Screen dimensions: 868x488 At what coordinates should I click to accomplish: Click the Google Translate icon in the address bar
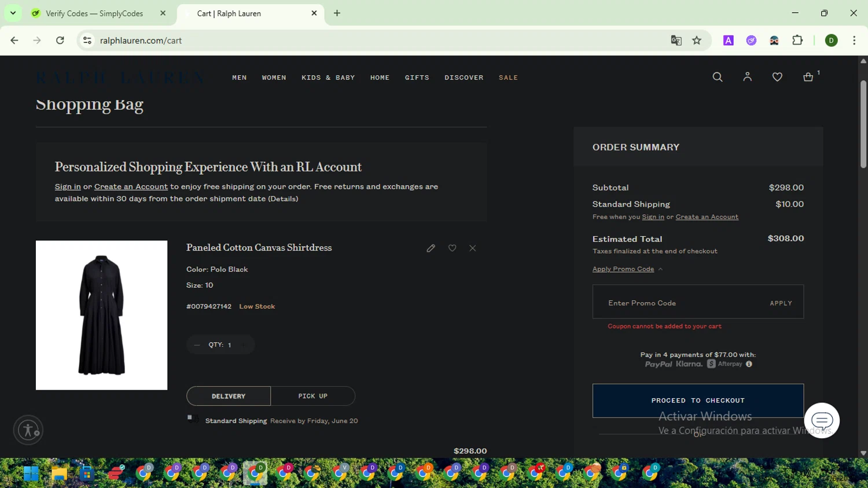pos(676,41)
